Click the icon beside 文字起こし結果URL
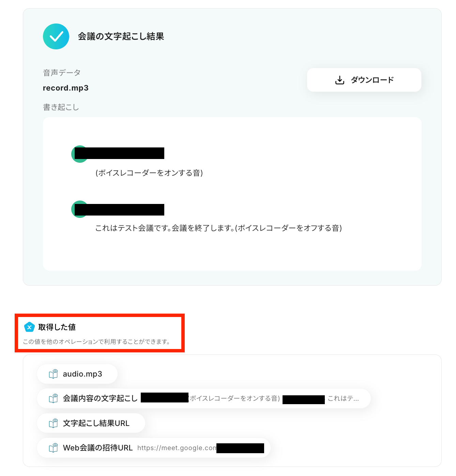 (53, 423)
